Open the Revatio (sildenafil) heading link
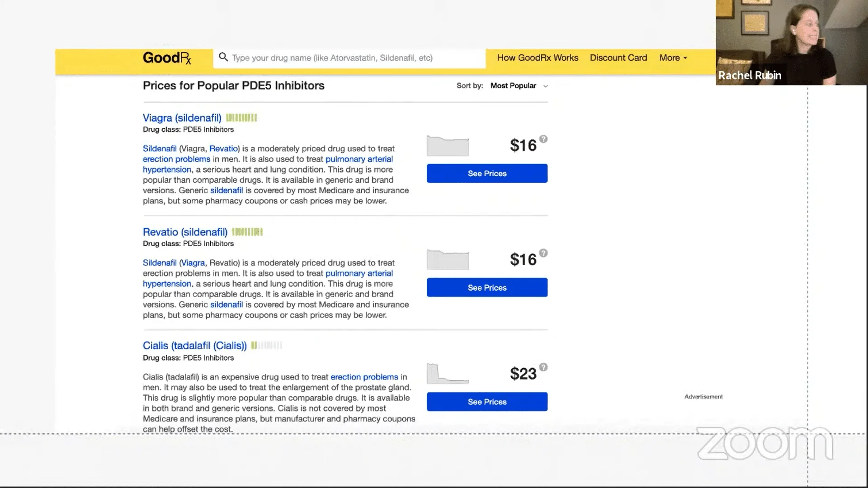This screenshot has height=488, width=868. pos(185,232)
